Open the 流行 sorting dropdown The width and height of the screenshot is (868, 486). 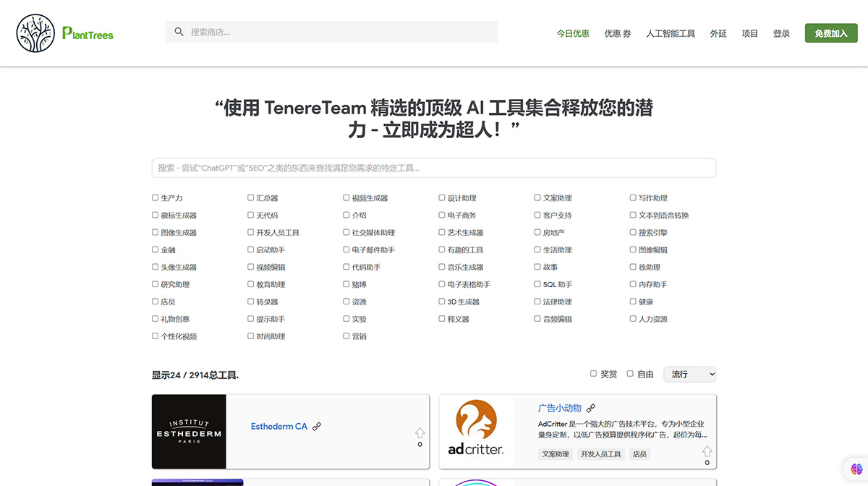click(x=689, y=374)
